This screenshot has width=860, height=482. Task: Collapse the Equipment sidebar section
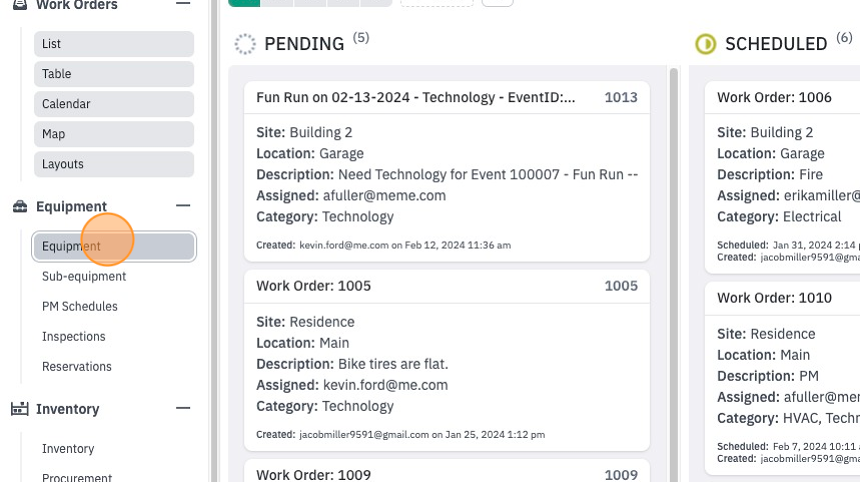click(x=183, y=206)
